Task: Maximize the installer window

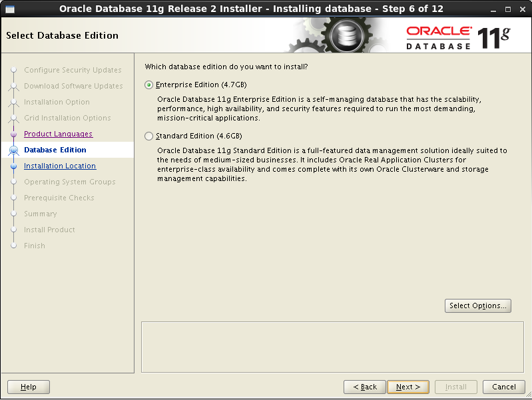Action: click(508, 9)
